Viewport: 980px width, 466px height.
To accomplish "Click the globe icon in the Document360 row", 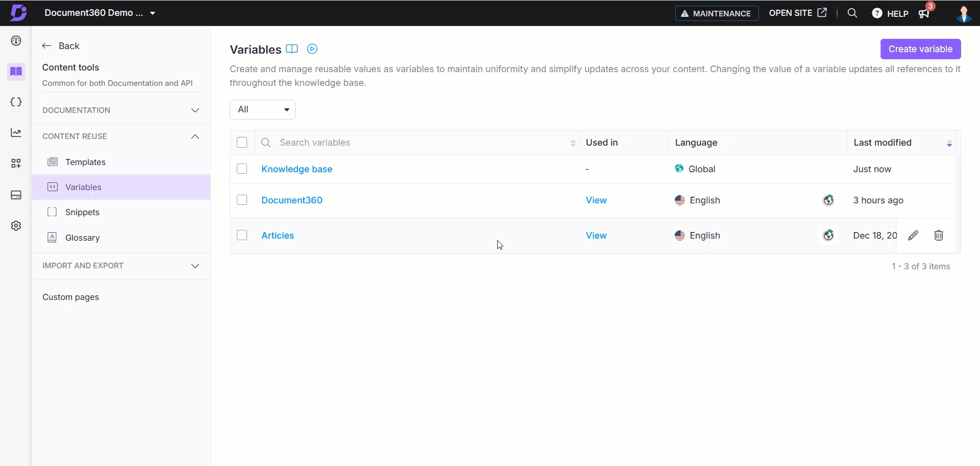I will point(828,200).
